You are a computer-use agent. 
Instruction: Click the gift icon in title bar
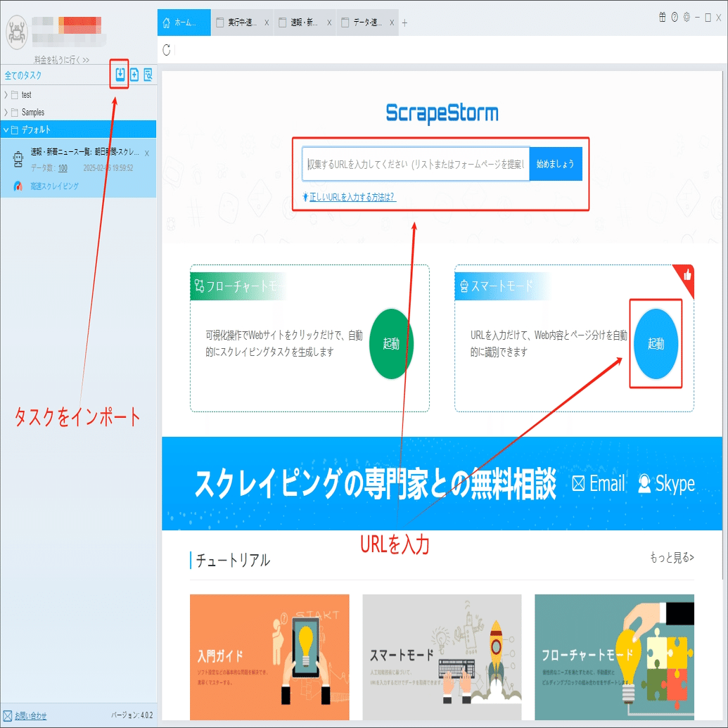pyautogui.click(x=662, y=17)
